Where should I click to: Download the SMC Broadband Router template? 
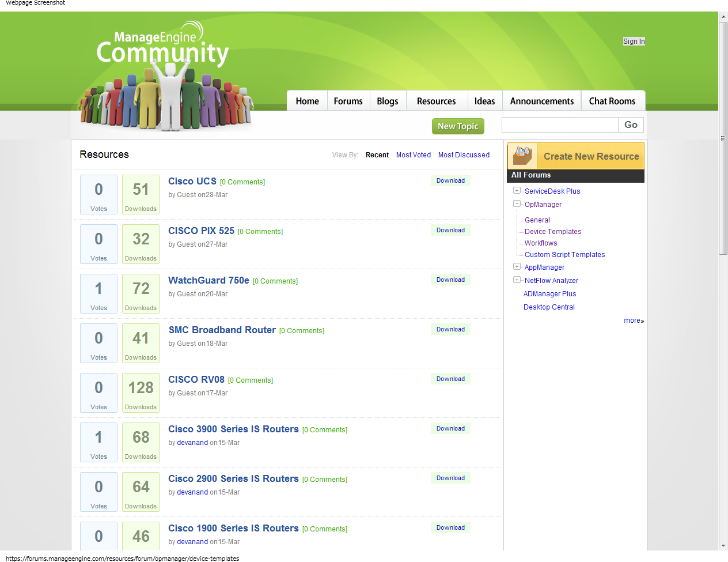(x=450, y=329)
